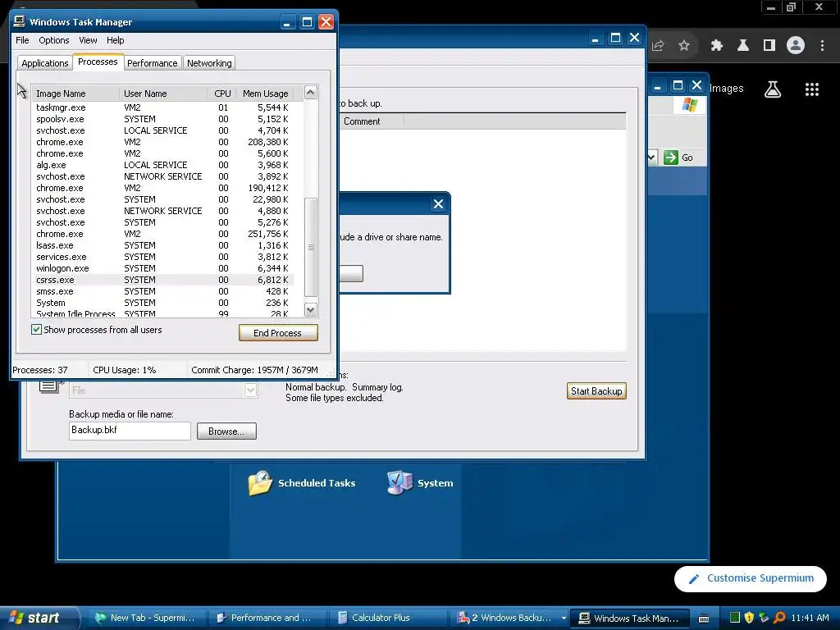Click the Customise Supermium button
Viewport: 840px width, 630px height.
pos(751,578)
